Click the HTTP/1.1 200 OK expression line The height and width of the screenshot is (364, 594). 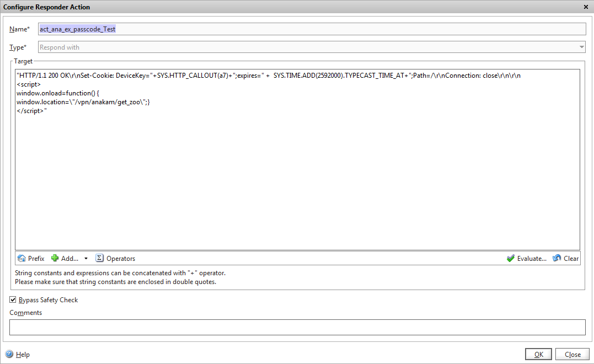click(x=268, y=76)
